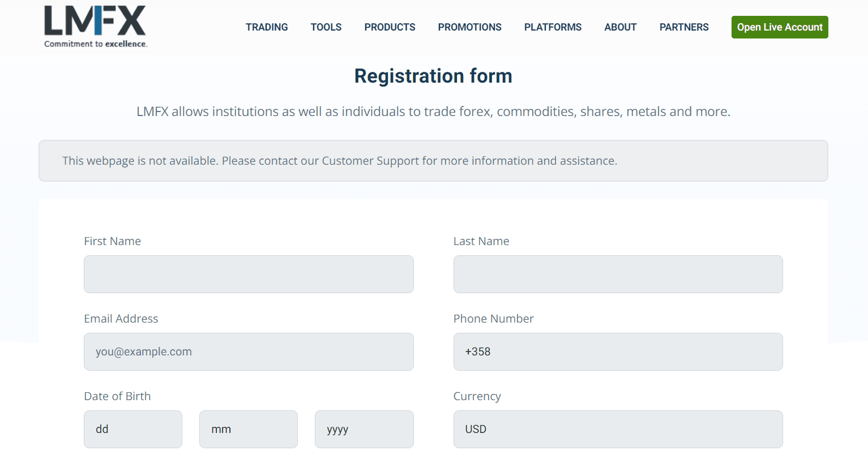Select the mm month field

point(249,429)
